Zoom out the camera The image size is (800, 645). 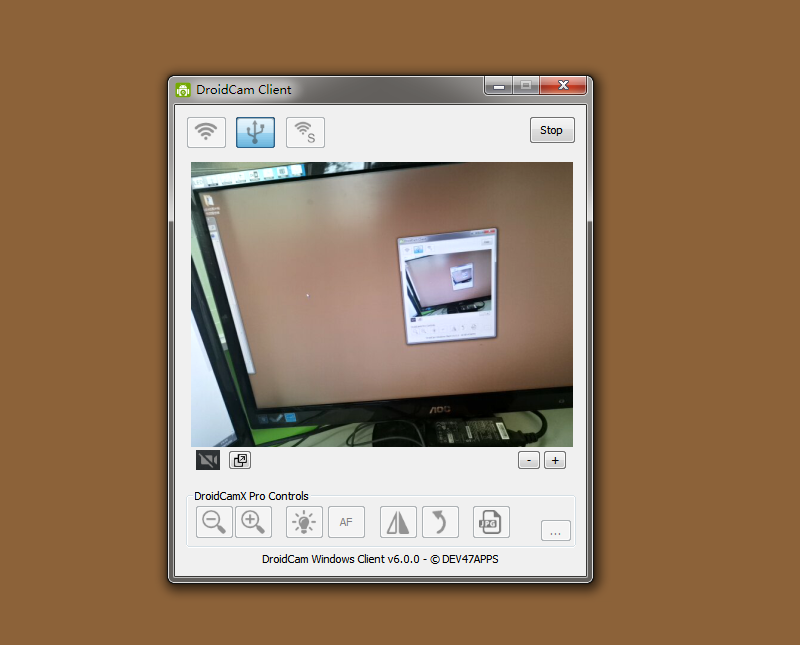[214, 522]
